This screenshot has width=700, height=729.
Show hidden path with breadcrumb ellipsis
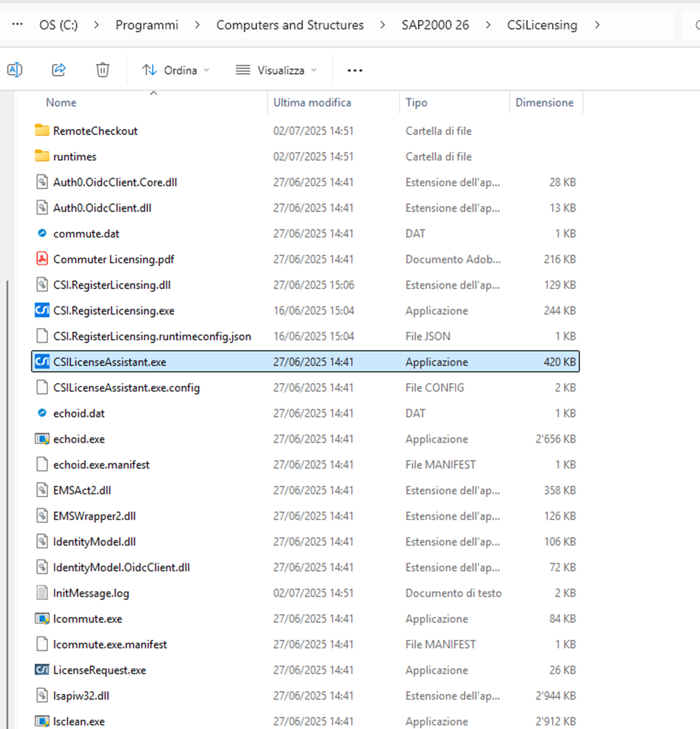click(19, 25)
